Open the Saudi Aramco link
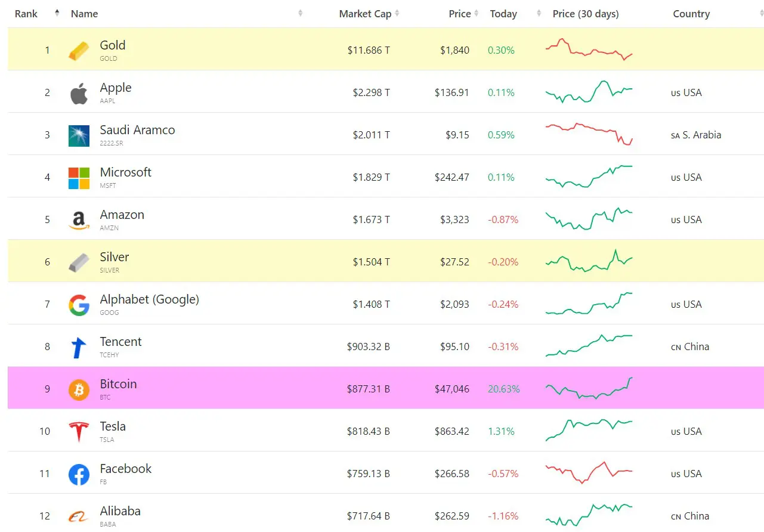Viewport: 764px width, 532px height. click(137, 130)
